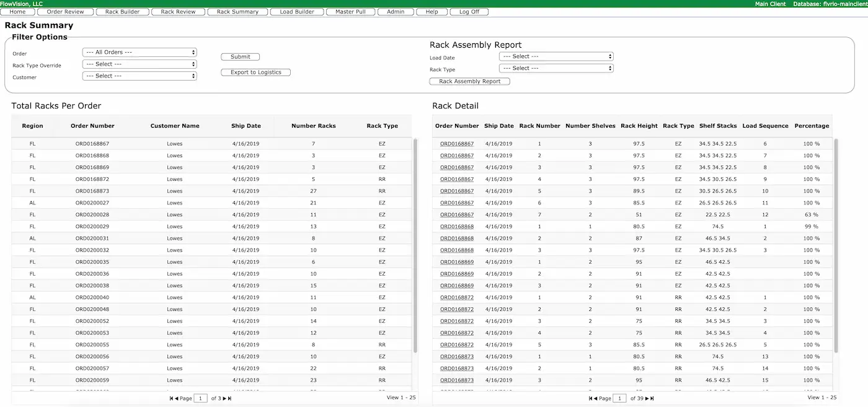The width and height of the screenshot is (868, 407).
Task: Jump to last page of Rack Detail table
Action: coord(652,398)
